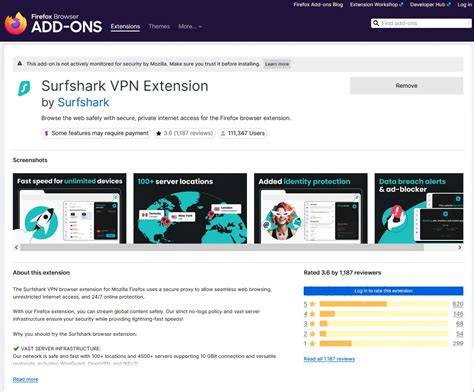
Task: Open the 299 one-star reviews count
Action: 458,343
